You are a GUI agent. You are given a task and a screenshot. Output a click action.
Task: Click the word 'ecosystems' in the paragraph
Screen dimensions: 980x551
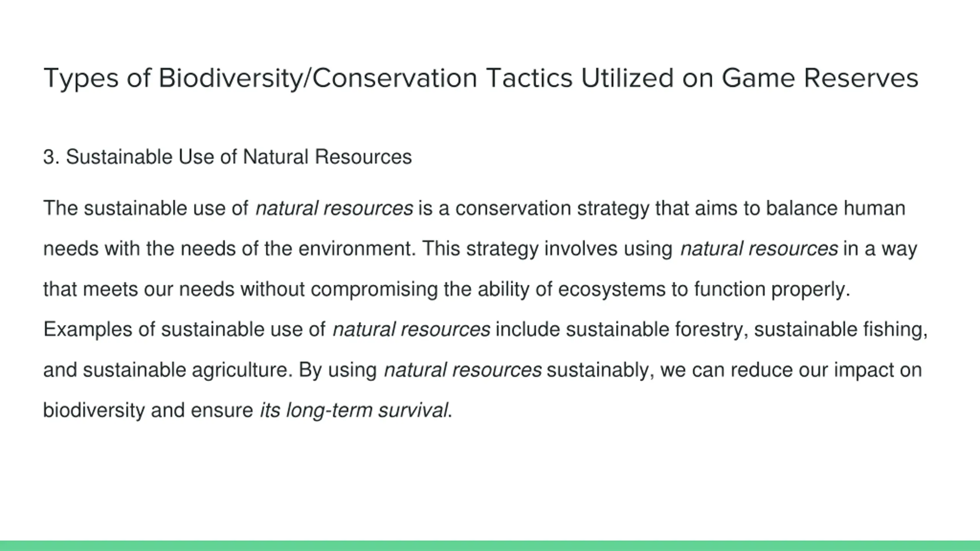click(x=612, y=289)
